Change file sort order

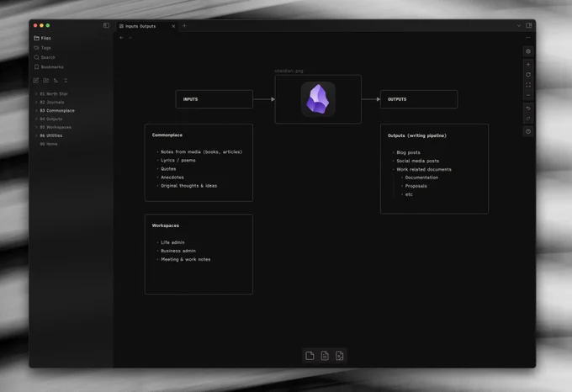click(x=56, y=80)
